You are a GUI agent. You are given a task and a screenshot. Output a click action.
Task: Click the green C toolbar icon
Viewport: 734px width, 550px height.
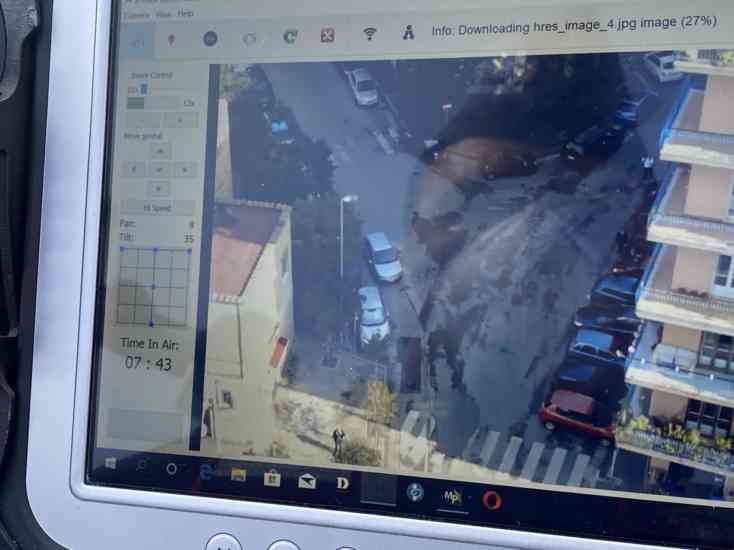290,36
